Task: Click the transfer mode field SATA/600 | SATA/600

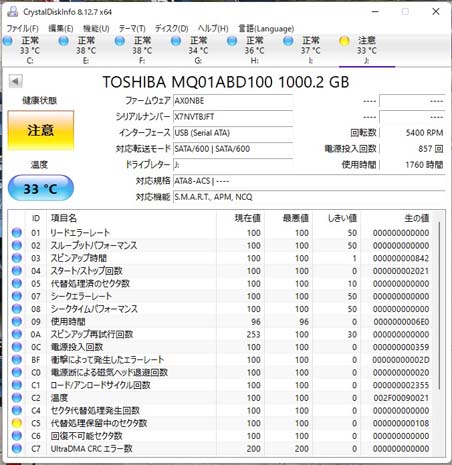Action: point(233,149)
